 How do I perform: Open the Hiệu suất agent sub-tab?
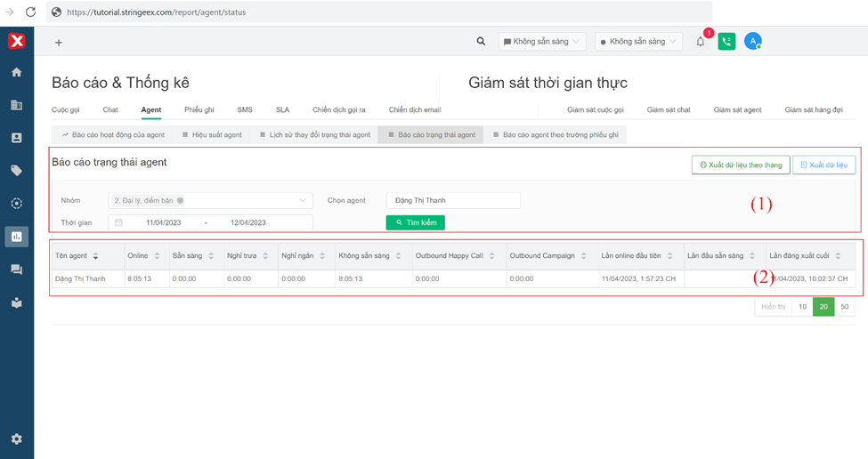coord(213,135)
